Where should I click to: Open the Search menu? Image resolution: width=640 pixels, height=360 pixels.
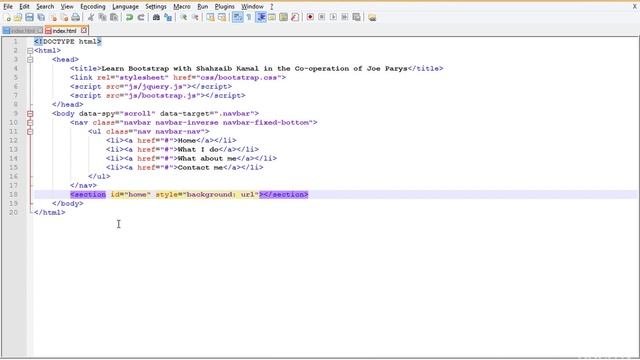coord(45,7)
